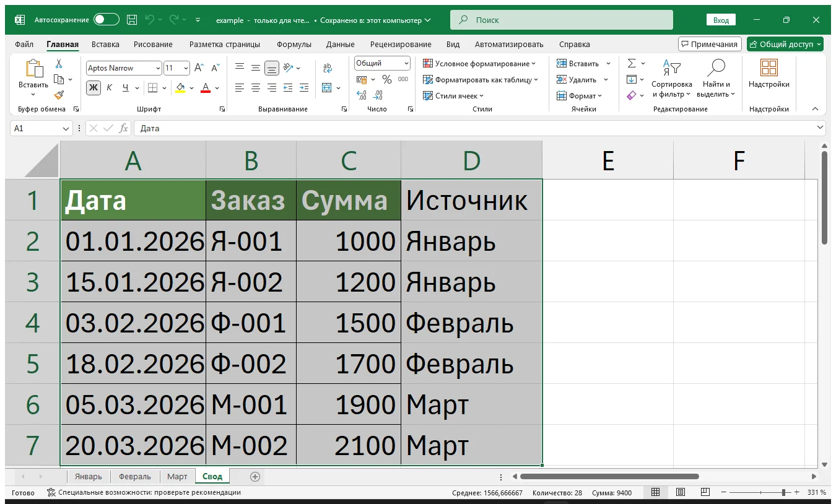
Task: Open the Name Box A1 dropdown
Action: tap(67, 128)
